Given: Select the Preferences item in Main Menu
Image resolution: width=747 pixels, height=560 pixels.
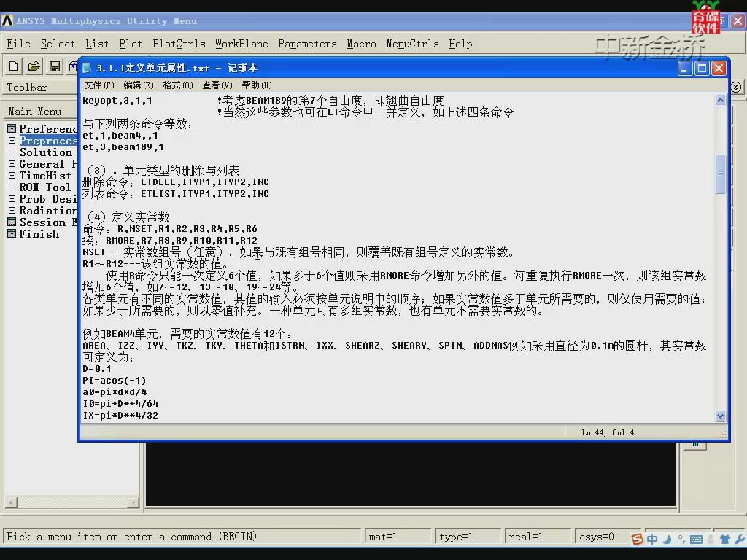Looking at the screenshot, I should 48,128.
